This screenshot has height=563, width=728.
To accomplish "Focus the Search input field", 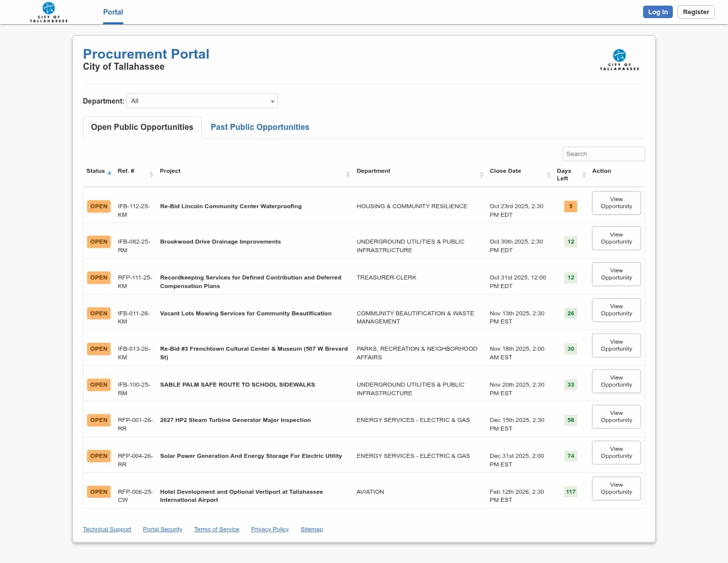I will 603,154.
